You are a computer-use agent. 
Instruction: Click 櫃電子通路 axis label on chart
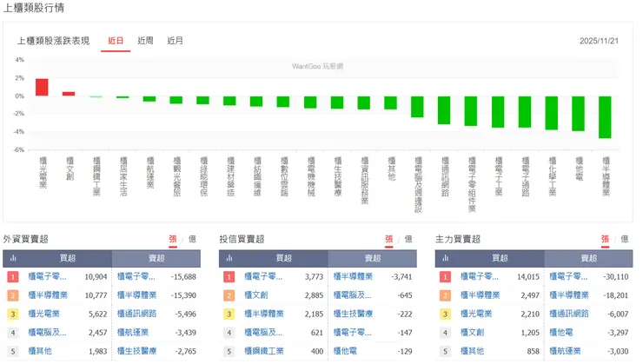tap(526, 176)
